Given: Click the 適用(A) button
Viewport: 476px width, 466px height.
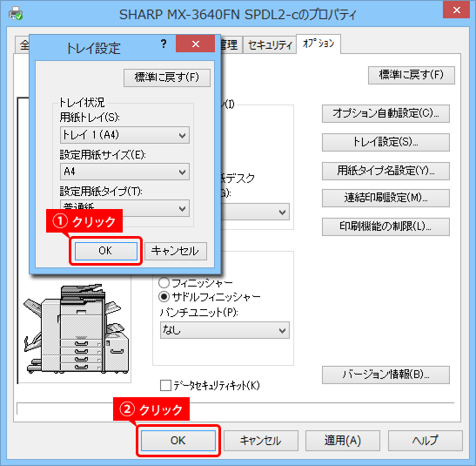Looking at the screenshot, I should [343, 441].
